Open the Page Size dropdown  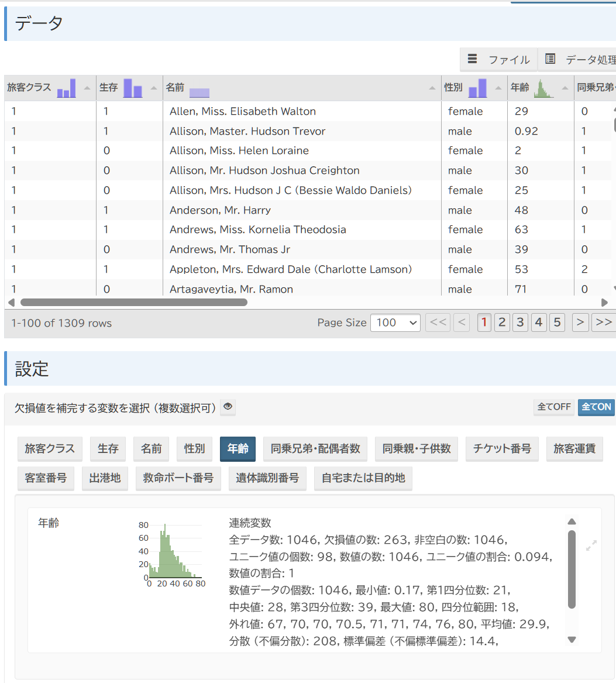pyautogui.click(x=395, y=322)
